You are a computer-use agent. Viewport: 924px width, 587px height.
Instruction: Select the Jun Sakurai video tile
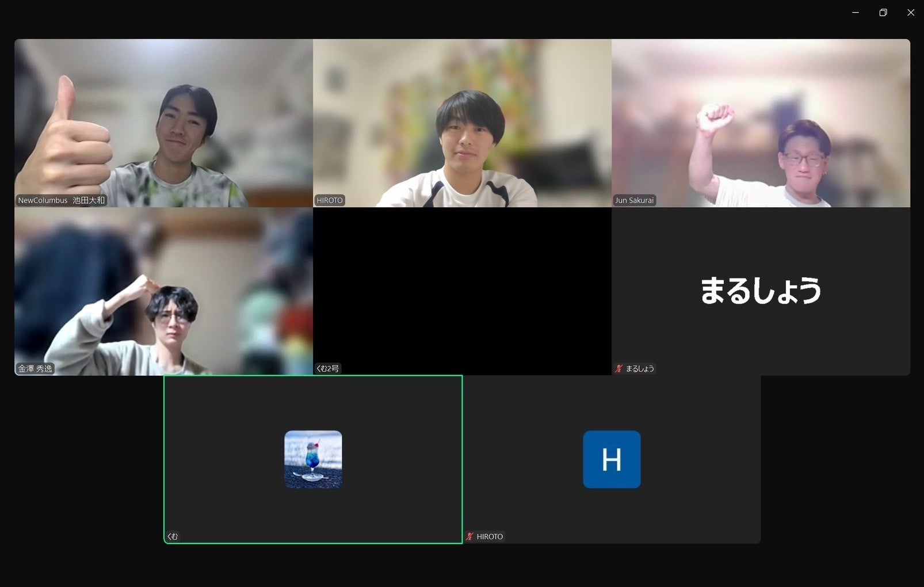(761, 123)
